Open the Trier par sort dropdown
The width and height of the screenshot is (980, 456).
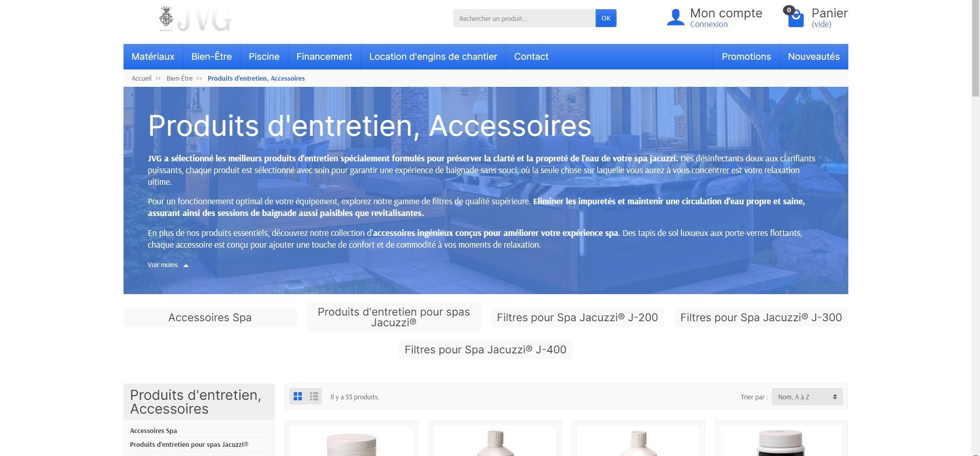[807, 397]
